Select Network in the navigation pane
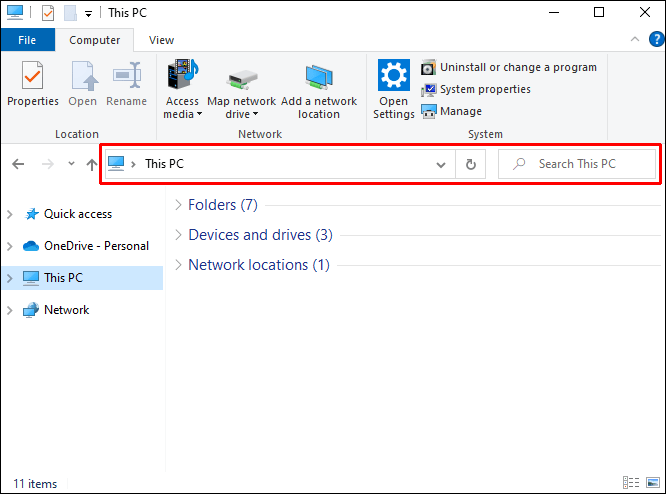666x494 pixels. point(67,310)
